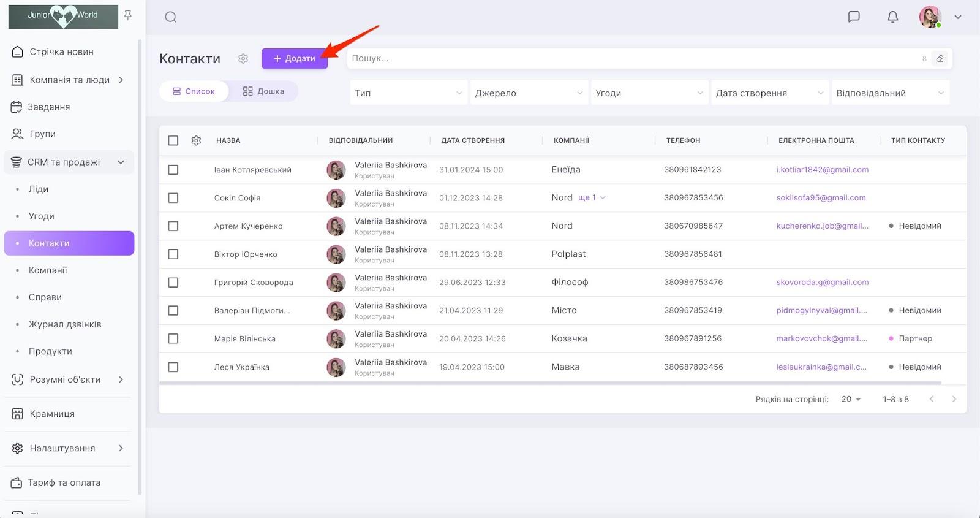The height and width of the screenshot is (518, 980).
Task: Click the Пошук search input field
Action: [x=631, y=58]
